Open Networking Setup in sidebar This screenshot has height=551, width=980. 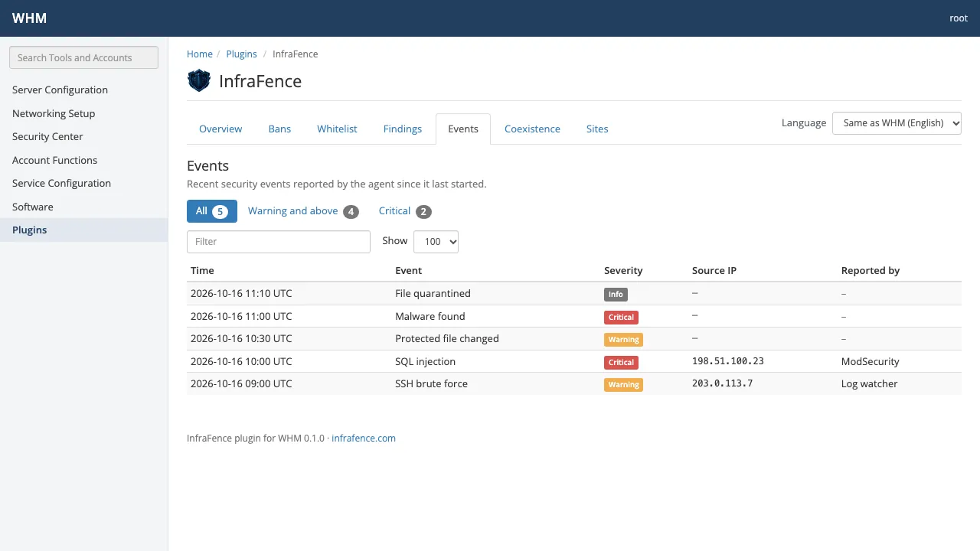83,113
